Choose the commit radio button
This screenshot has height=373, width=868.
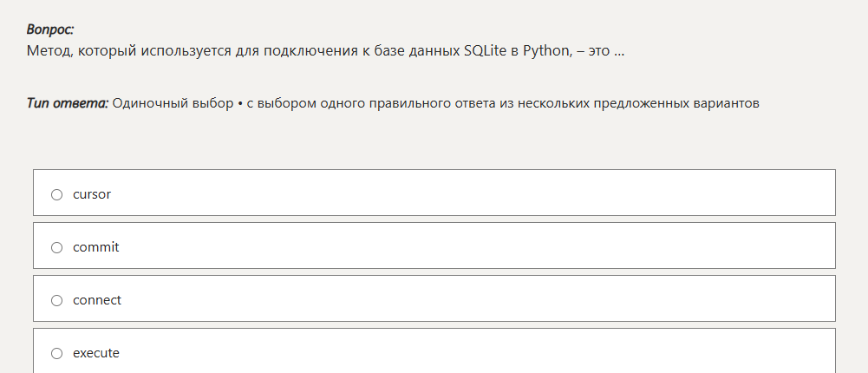pyautogui.click(x=57, y=247)
